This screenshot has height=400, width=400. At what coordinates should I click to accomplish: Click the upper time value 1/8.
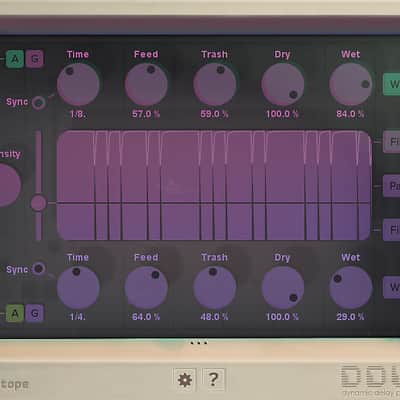78,114
